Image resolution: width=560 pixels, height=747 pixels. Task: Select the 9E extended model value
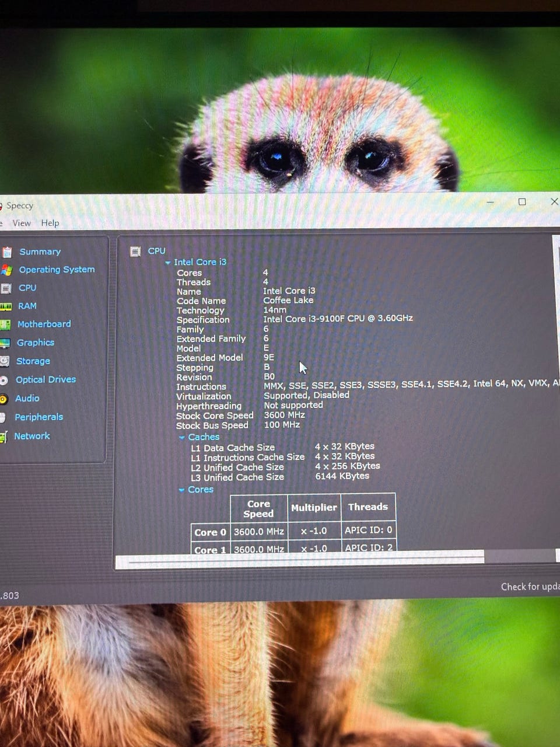pos(268,358)
